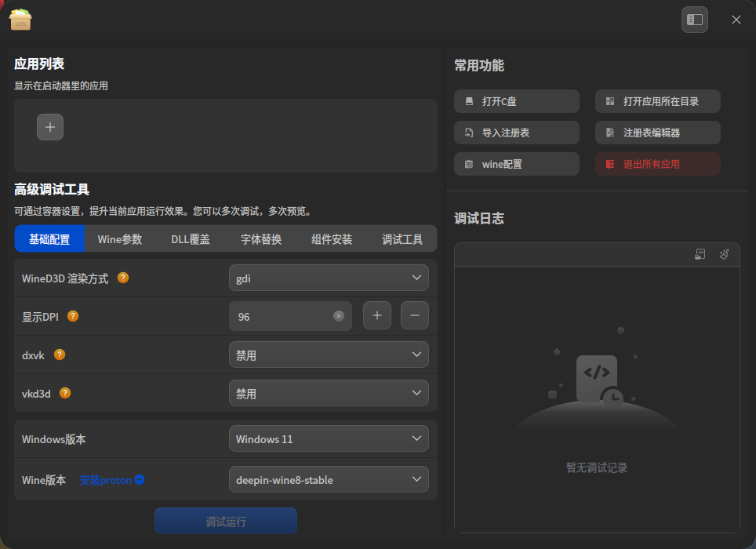Switch to the 字体替换 tab
This screenshot has width=756, height=549.
(261, 238)
